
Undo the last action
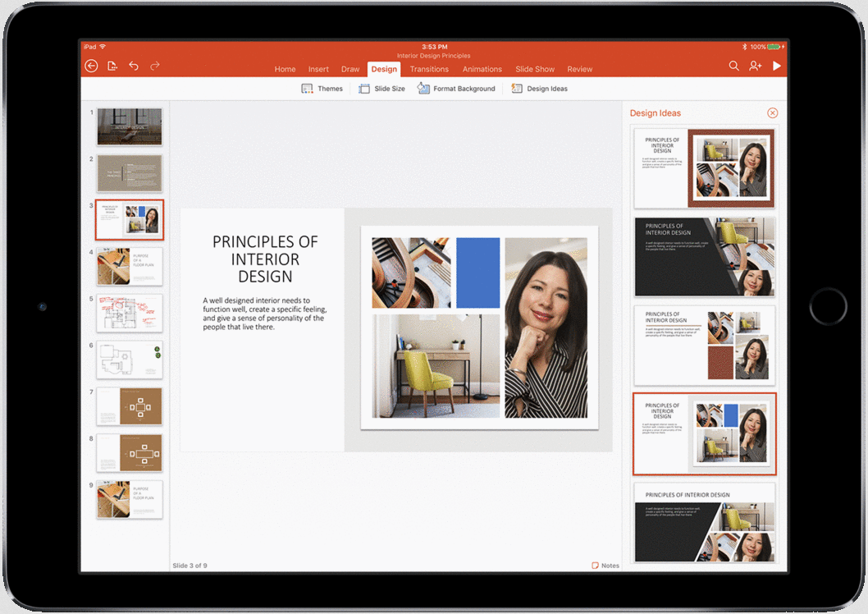pyautogui.click(x=134, y=66)
